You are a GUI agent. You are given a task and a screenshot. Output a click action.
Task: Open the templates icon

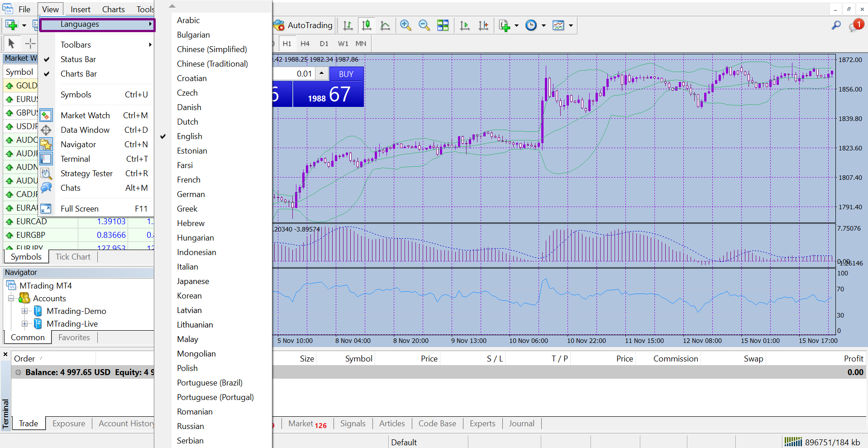click(x=558, y=25)
